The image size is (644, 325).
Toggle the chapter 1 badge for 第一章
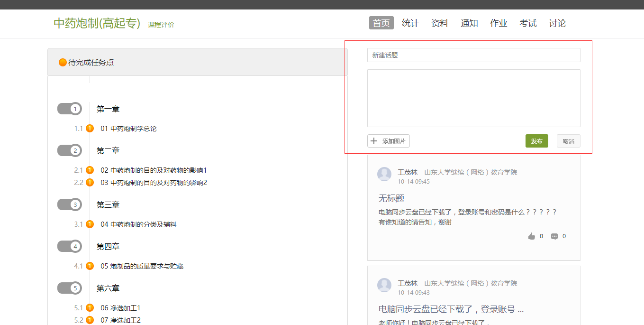(x=70, y=109)
